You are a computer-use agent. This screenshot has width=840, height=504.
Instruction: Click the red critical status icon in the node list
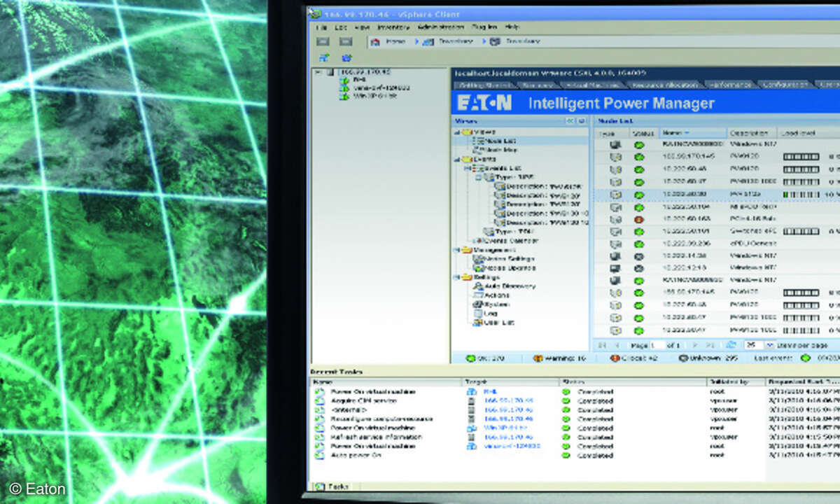pyautogui.click(x=639, y=219)
